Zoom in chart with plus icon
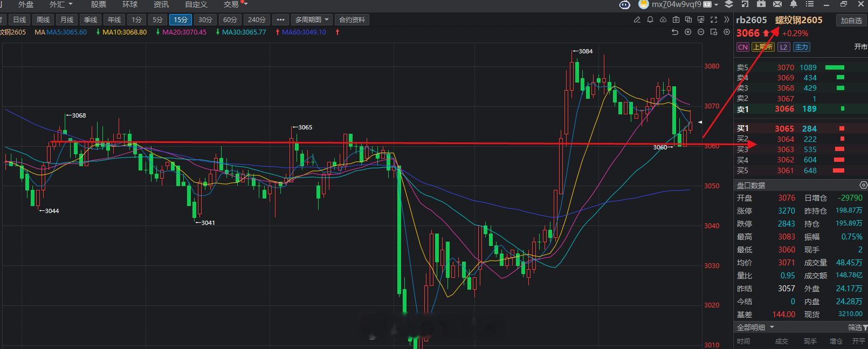 click(x=688, y=32)
